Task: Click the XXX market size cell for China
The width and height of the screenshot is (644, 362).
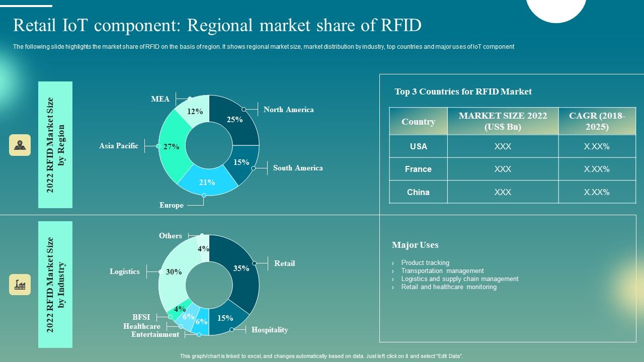Action: click(x=503, y=192)
